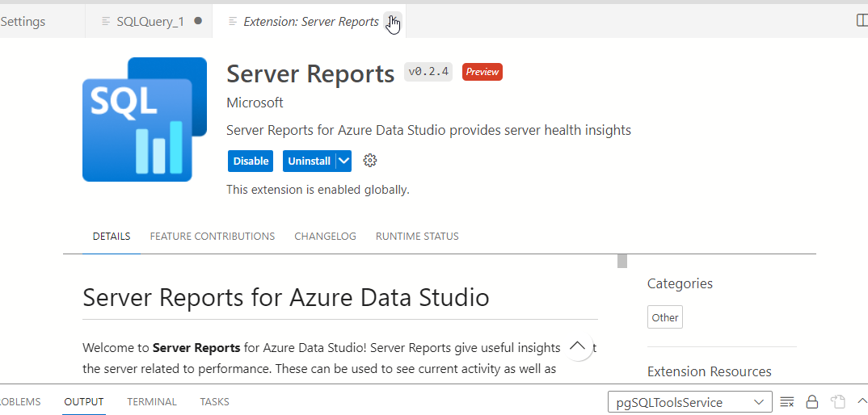Open the output log in editor
Viewport: 868px width, 415px height.
(838, 402)
